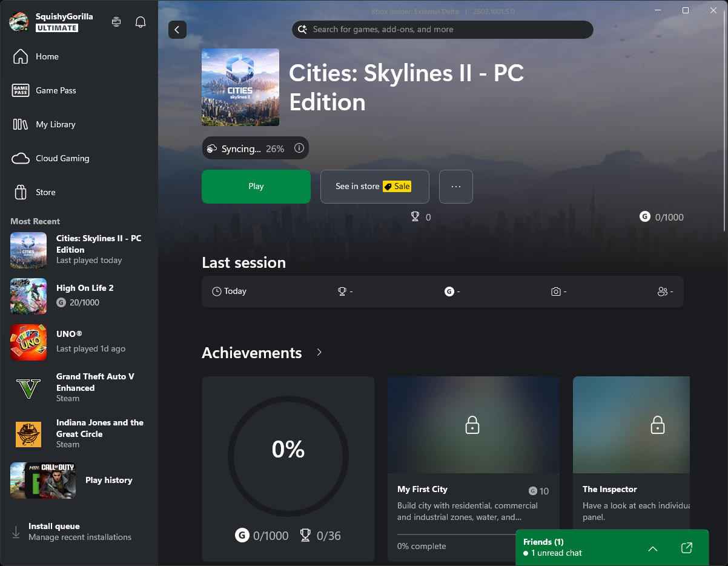Open See in store with Sale tag

pos(374,187)
